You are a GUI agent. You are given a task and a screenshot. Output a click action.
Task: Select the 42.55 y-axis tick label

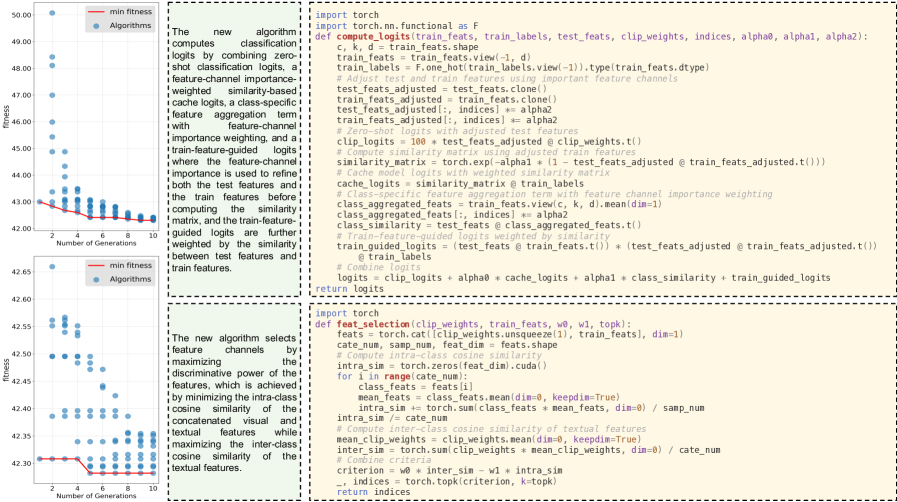21,326
